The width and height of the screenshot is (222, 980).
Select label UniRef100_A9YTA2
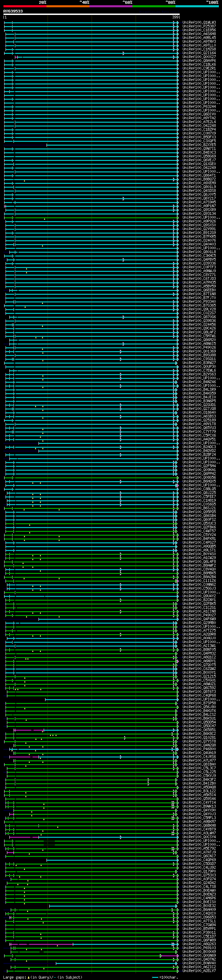tap(199, 118)
